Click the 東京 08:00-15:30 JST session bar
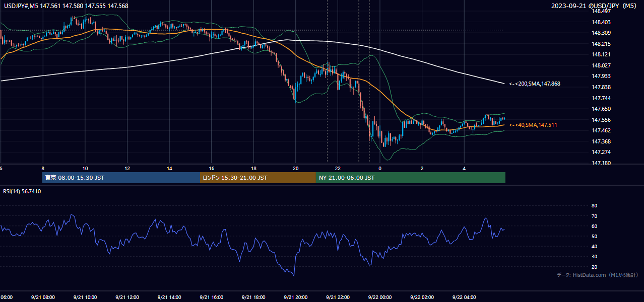644x302 pixels. [121, 178]
